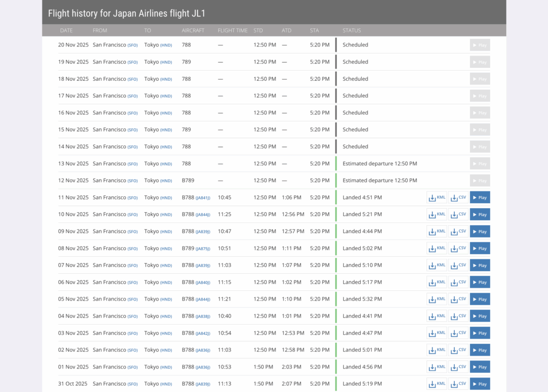Download CSV for 31 Oct 2025 flight
The width and height of the screenshot is (548, 392).
tap(458, 384)
